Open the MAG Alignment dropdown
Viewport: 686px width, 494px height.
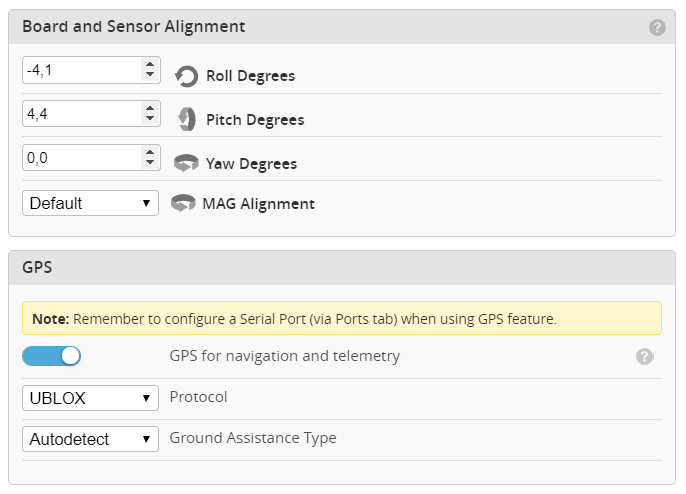tap(90, 203)
